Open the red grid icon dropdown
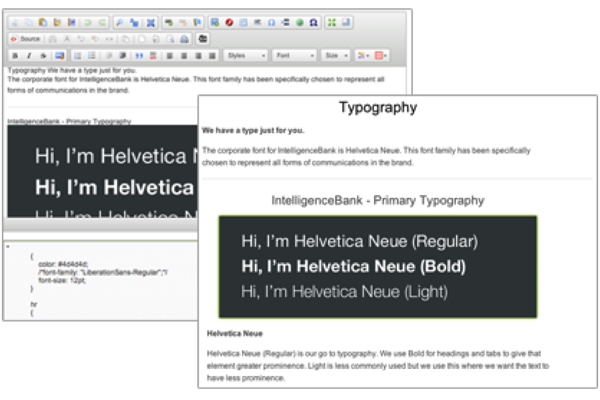Screen dimensions: 600x400 [380, 56]
